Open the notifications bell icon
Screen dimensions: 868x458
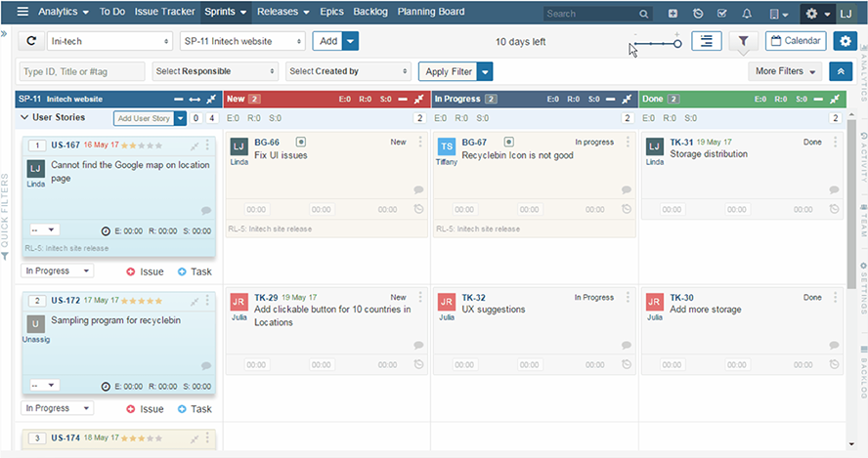[747, 14]
